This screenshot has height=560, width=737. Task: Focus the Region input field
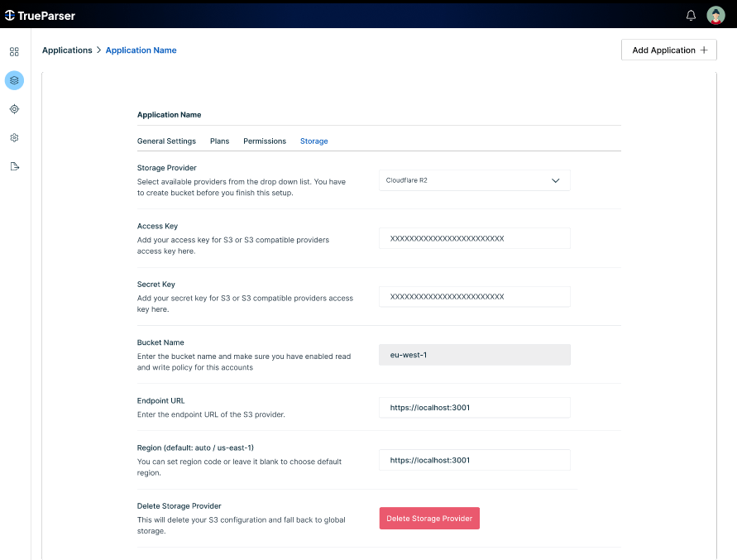474,460
